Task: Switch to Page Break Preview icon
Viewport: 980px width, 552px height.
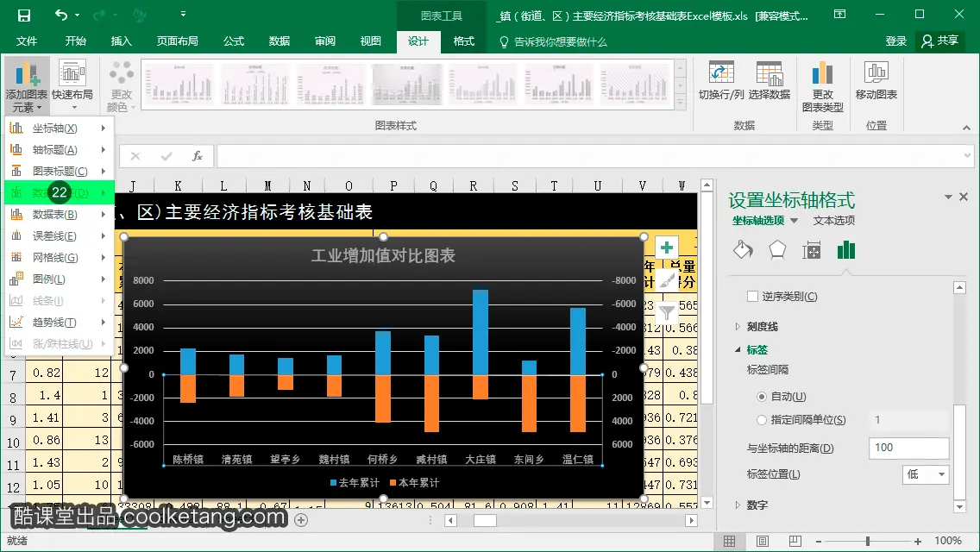Action: click(x=795, y=542)
